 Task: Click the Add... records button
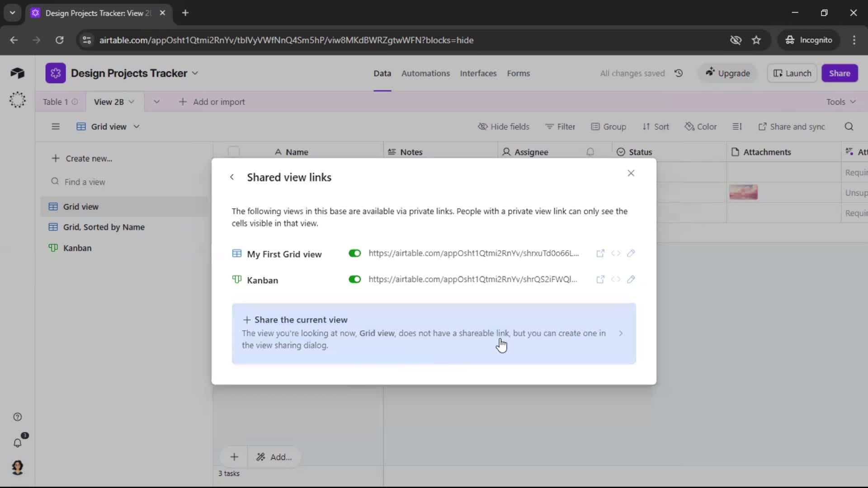click(x=274, y=457)
